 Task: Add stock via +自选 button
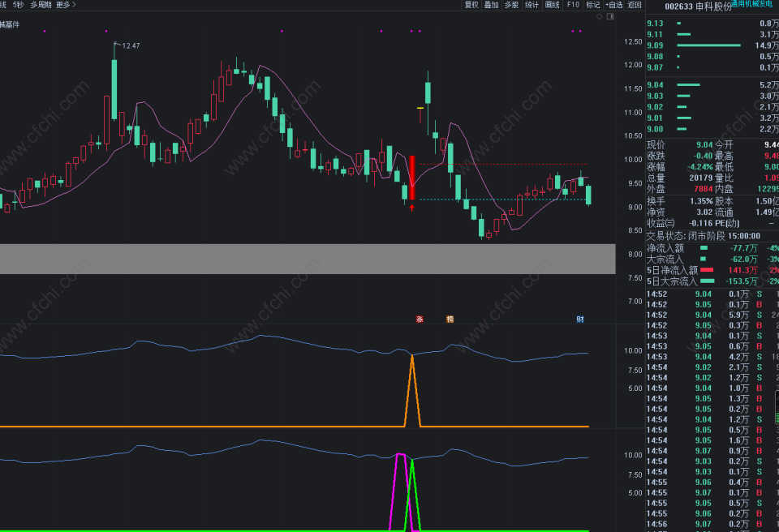tap(614, 5)
